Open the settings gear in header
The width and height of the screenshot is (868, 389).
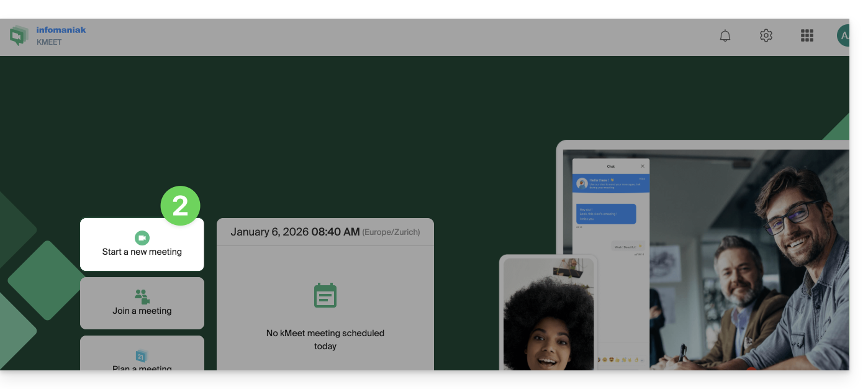click(x=766, y=36)
